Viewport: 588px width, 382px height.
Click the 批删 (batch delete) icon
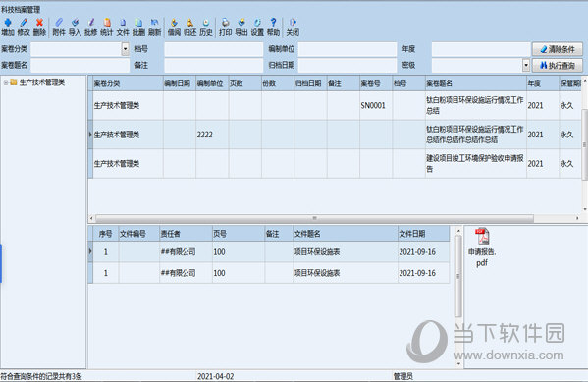coord(138,27)
